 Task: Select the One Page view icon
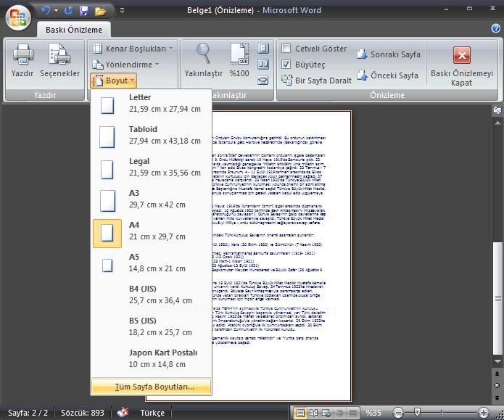coord(263,49)
